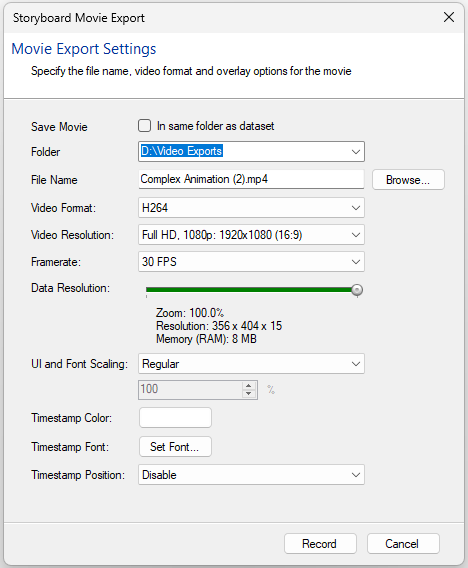Enable 'In same folder as dataset' checkbox

click(145, 126)
